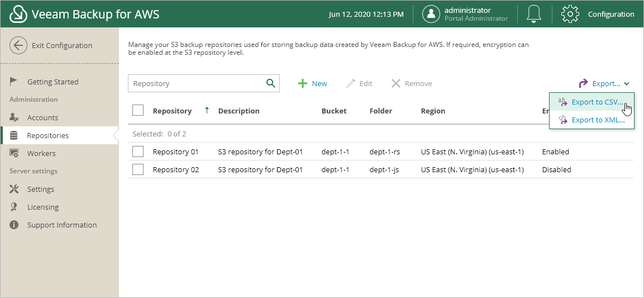The height and width of the screenshot is (298, 644).
Task: Sort by Region column header
Action: coord(433,111)
